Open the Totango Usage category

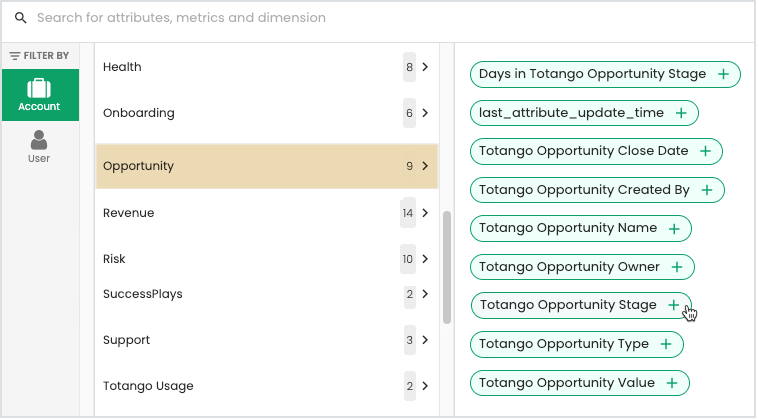point(267,386)
